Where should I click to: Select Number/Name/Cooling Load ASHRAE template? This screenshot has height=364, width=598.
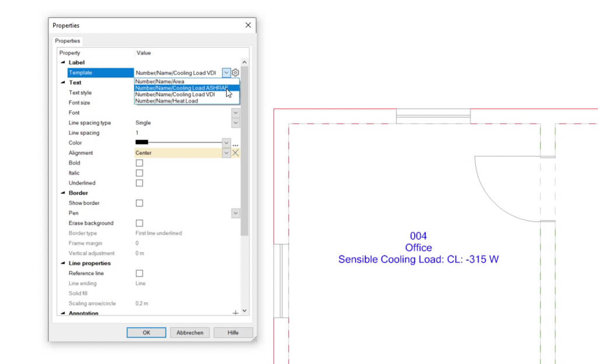point(181,88)
